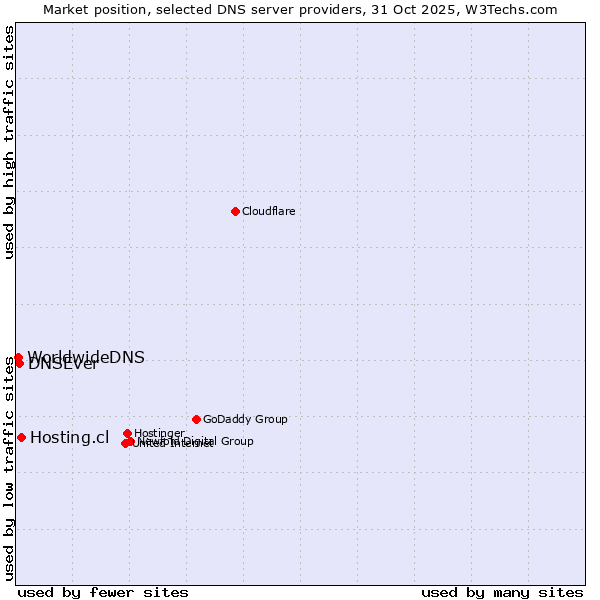Click the Hostinger label text

[159, 433]
